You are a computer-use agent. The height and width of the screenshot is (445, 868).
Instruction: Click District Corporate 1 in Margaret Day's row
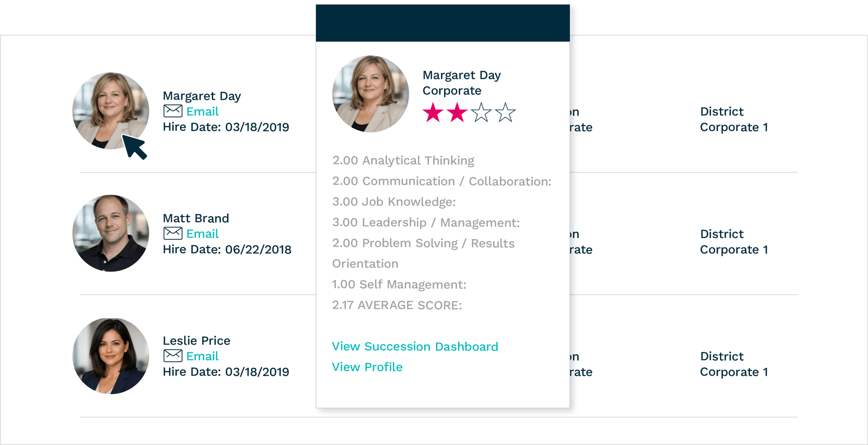734,119
